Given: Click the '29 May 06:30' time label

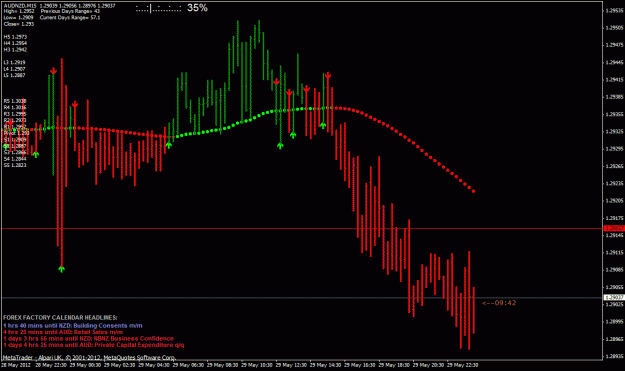Looking at the screenshot, I should click(x=187, y=365).
